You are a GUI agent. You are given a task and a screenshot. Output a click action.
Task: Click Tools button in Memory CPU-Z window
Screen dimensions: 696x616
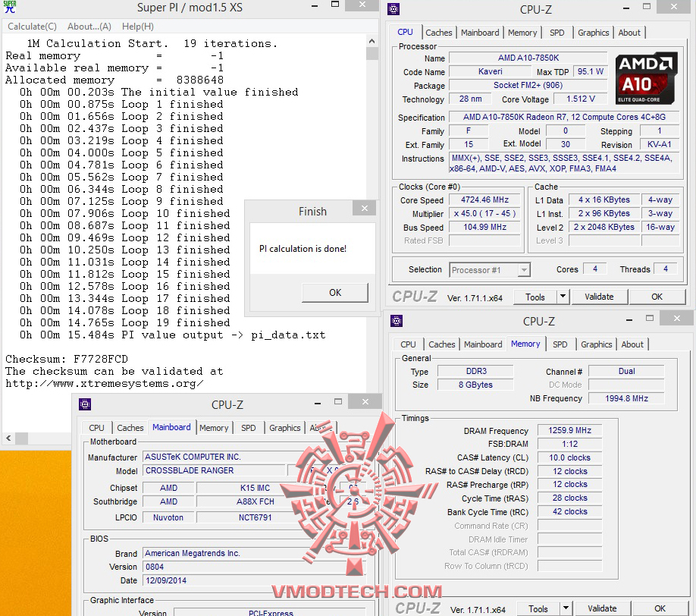click(x=538, y=609)
